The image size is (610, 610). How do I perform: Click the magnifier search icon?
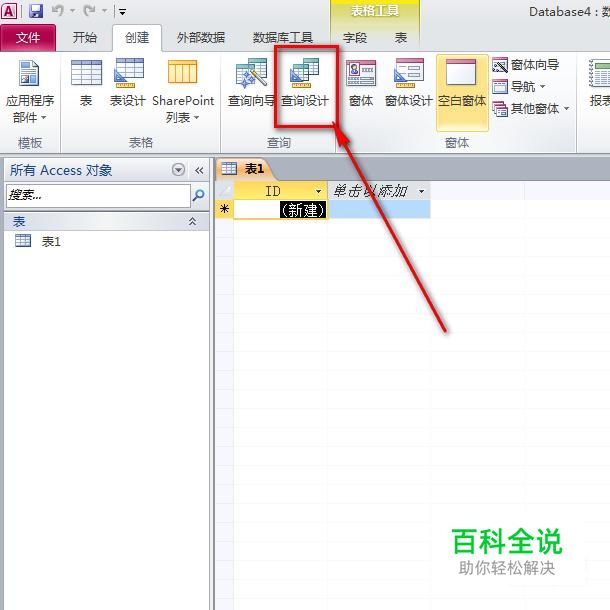(199, 195)
